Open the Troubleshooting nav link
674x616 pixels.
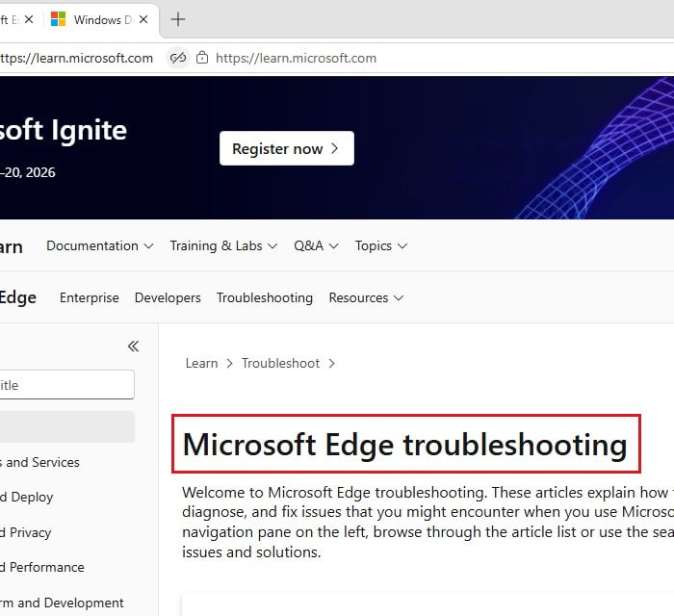pyautogui.click(x=265, y=297)
